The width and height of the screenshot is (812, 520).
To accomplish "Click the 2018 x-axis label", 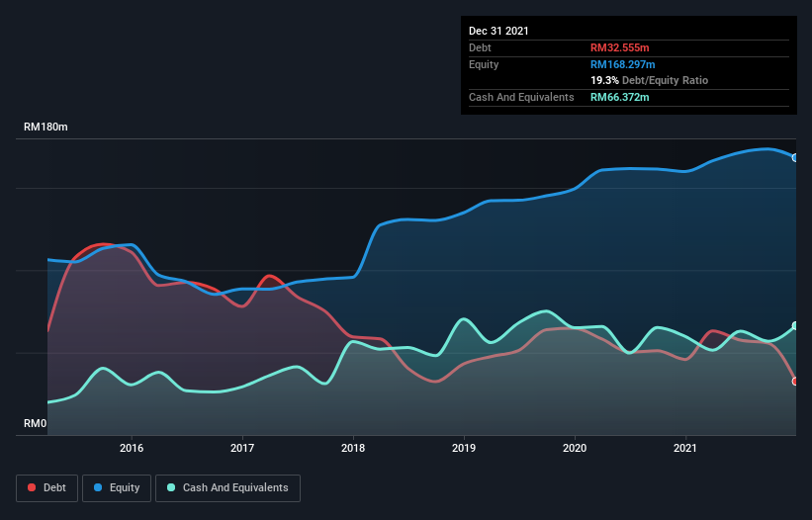I will [x=353, y=448].
